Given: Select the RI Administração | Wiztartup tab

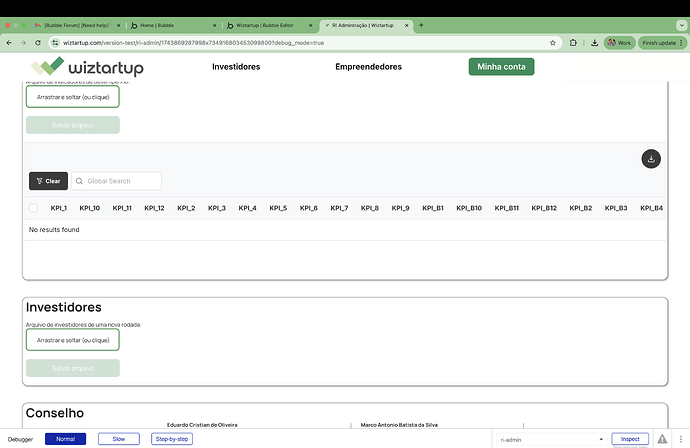Looking at the screenshot, I should click(x=365, y=25).
